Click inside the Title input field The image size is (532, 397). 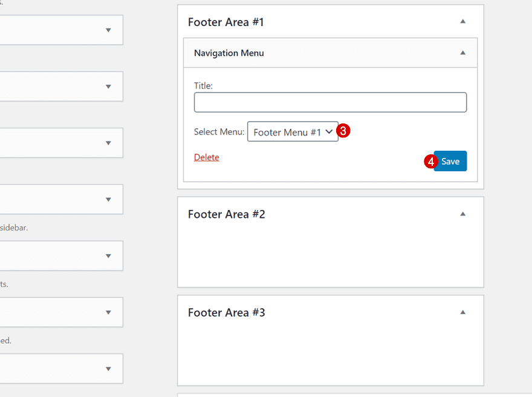tap(330, 102)
